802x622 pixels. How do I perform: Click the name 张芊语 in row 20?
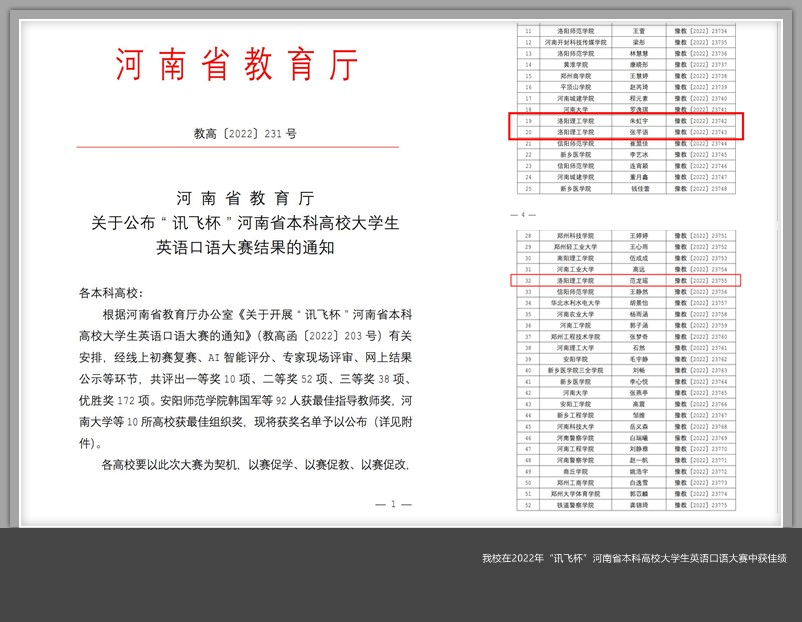(639, 132)
